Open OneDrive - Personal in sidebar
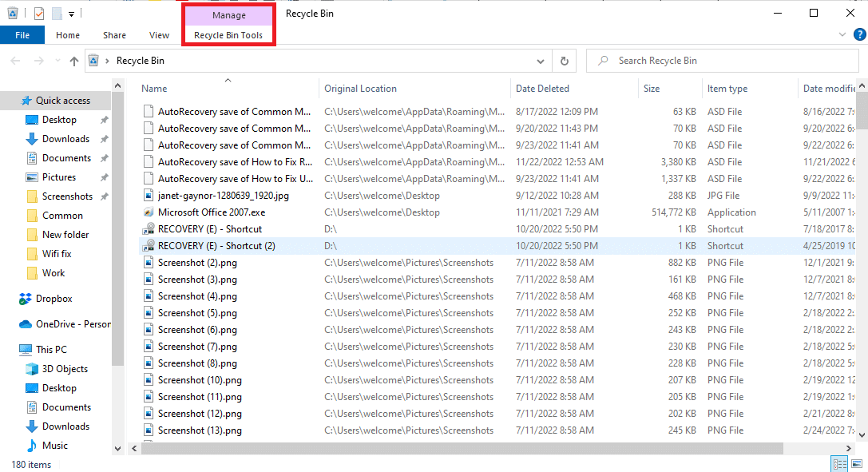This screenshot has height=472, width=868. [63, 323]
